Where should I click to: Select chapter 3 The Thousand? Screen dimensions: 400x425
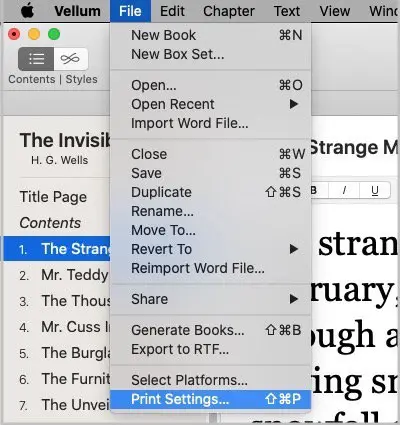click(57, 301)
